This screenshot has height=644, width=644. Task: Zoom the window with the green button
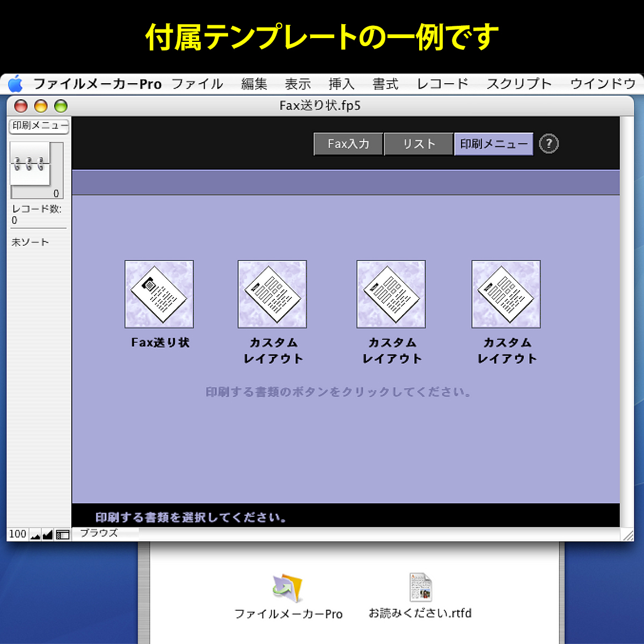(61, 106)
